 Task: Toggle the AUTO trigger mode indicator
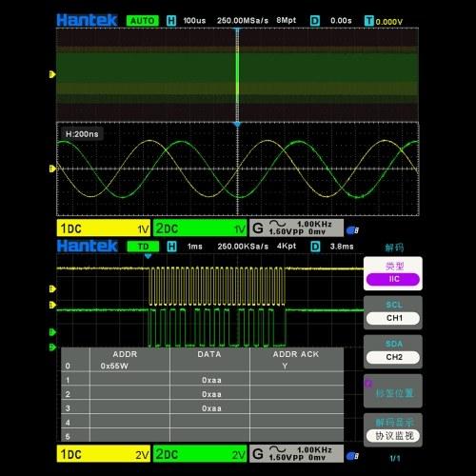[143, 21]
